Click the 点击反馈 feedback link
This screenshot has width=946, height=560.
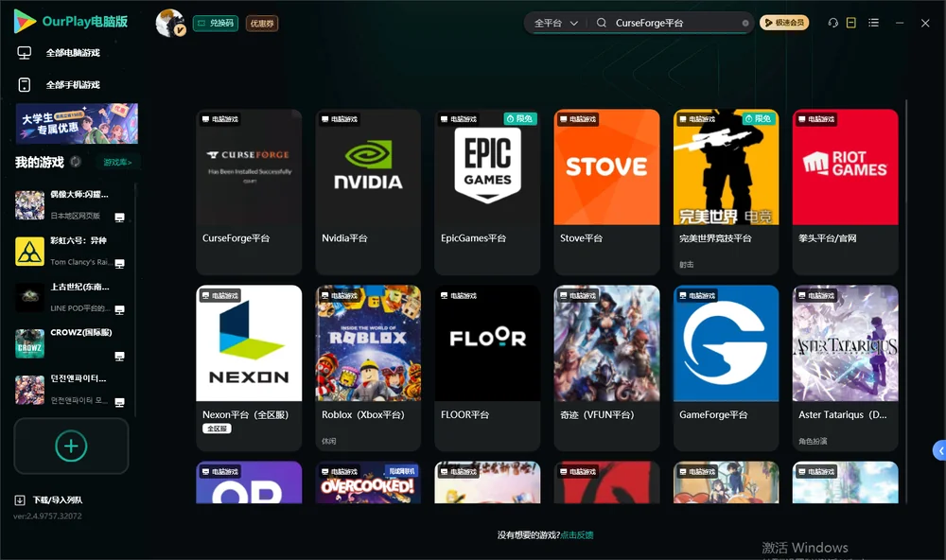[577, 534]
